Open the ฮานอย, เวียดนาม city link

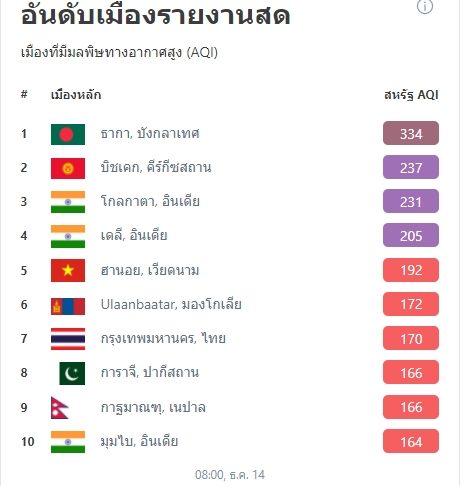tap(150, 270)
